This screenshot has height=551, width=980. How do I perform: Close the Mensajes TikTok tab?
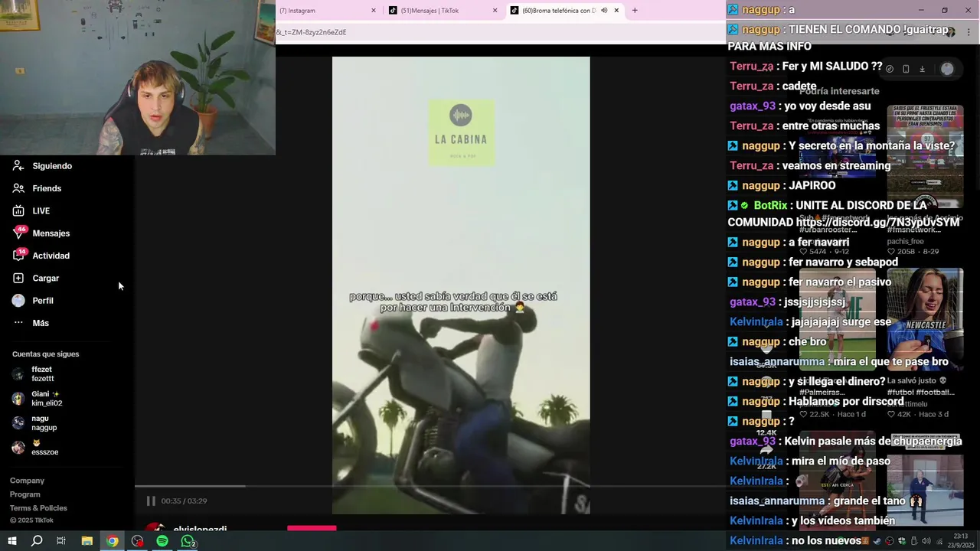[495, 11]
